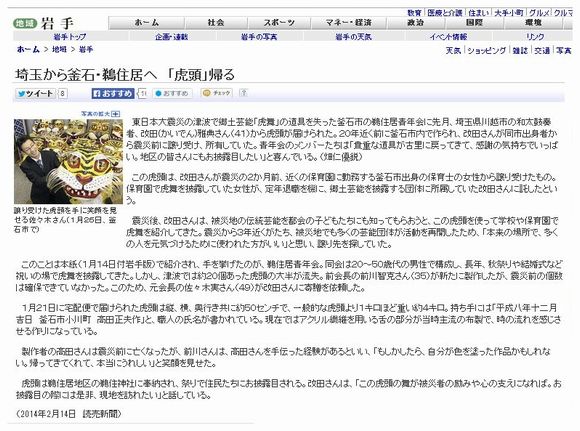
Task: Click the tweet count bubble showing 8
Action: [x=63, y=94]
